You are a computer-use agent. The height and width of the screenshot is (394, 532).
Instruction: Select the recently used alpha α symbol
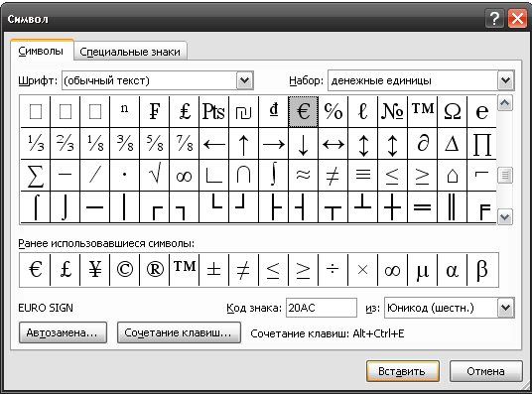point(452,270)
